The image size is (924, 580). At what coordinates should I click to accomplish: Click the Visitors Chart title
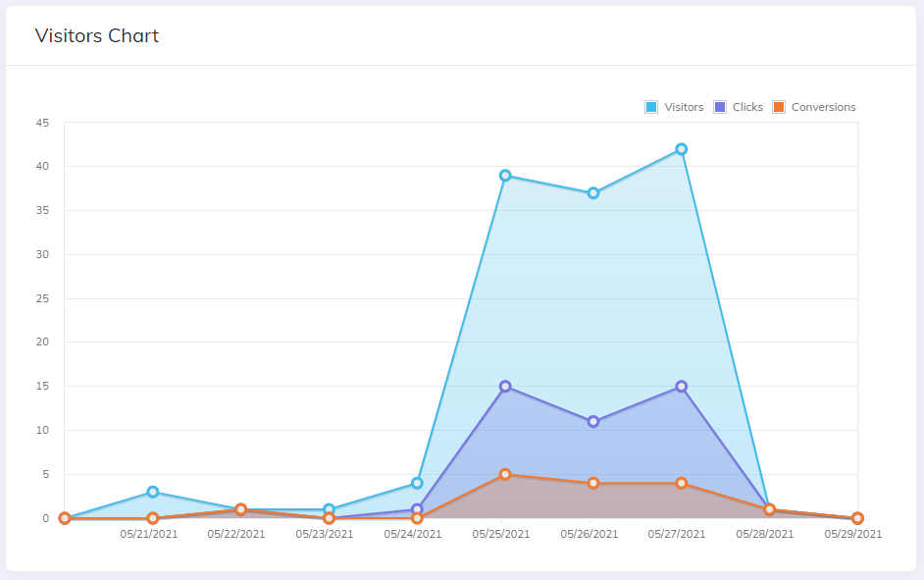click(96, 35)
